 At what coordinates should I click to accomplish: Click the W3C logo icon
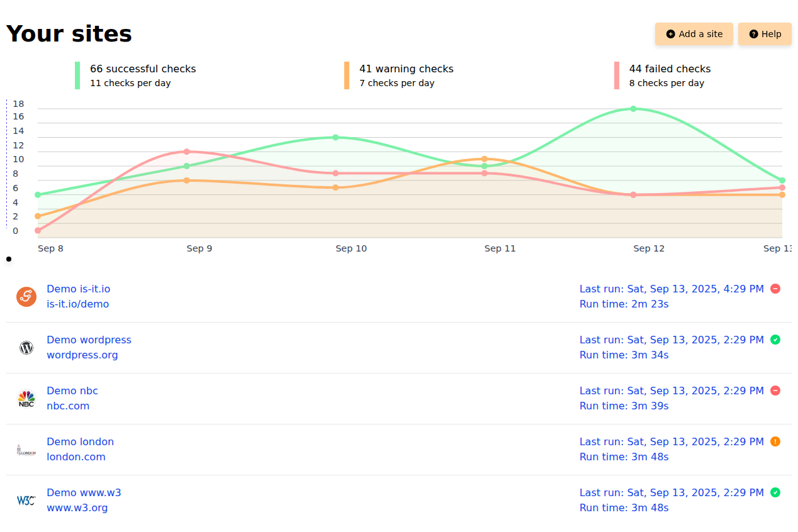tap(26, 501)
